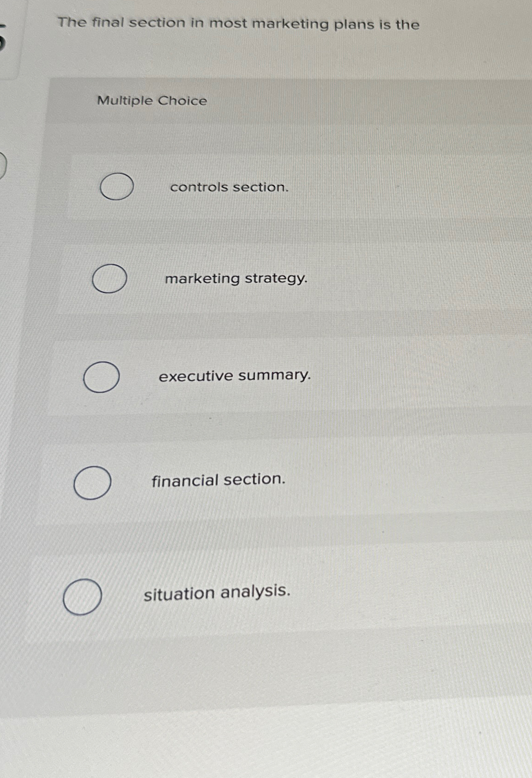Click the executive summary answer text

pyautogui.click(x=234, y=376)
